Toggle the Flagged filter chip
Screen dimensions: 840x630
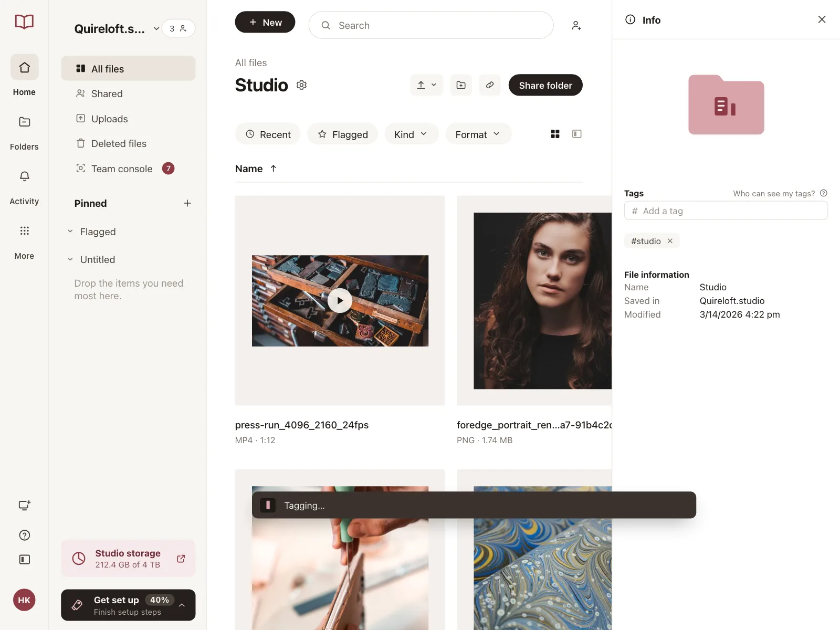tap(342, 134)
